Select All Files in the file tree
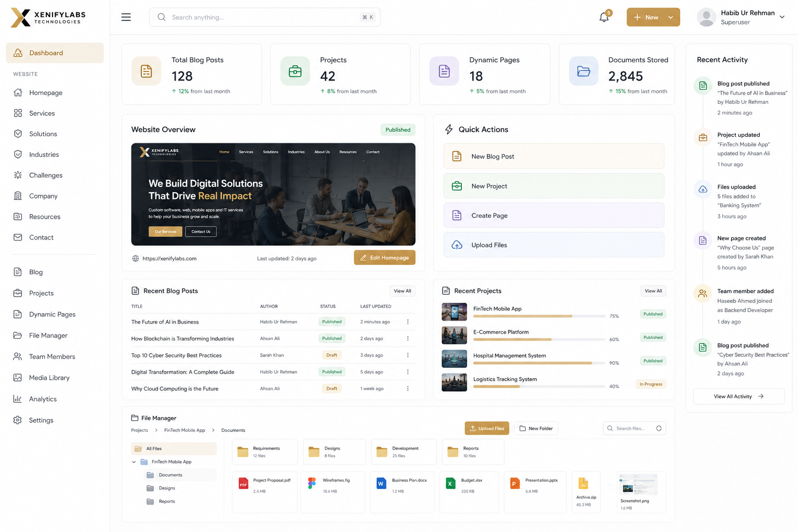Screen dimensions: 798x532 coord(174,448)
